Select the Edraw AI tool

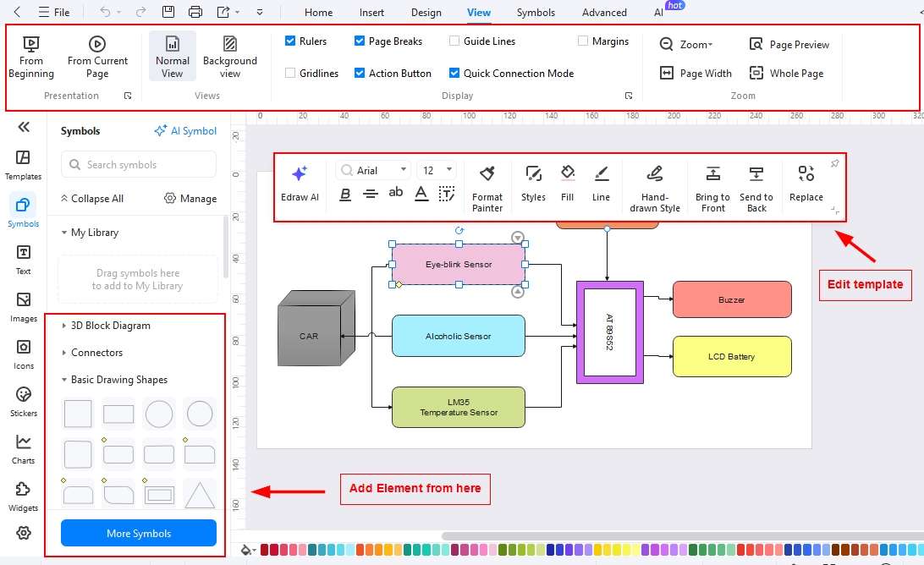tap(300, 182)
